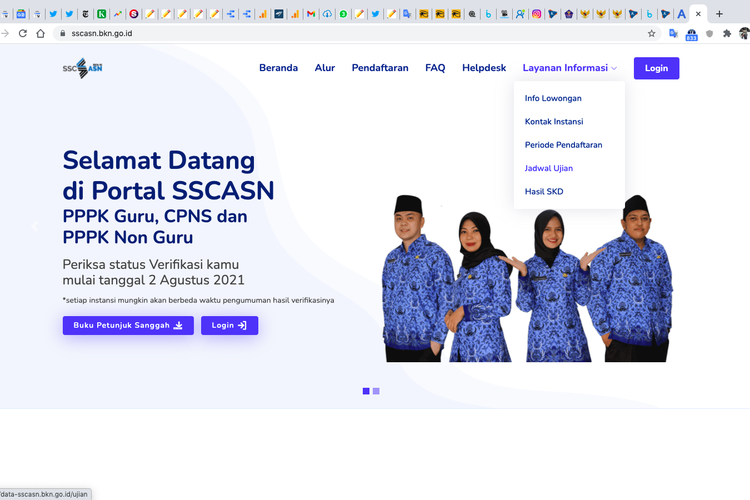Switch to second carousel slide indicator
Viewport: 750px width, 500px height.
click(376, 391)
